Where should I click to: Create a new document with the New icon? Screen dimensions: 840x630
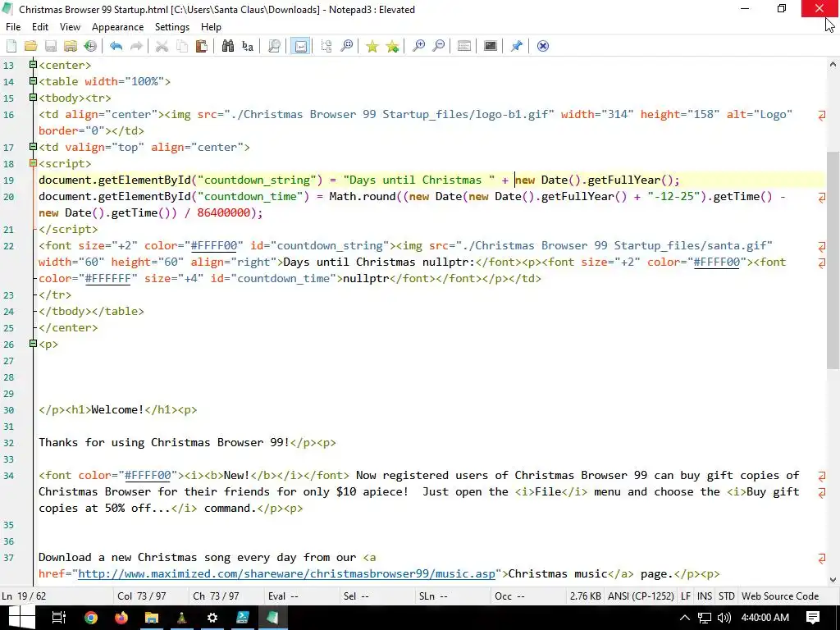click(11, 46)
